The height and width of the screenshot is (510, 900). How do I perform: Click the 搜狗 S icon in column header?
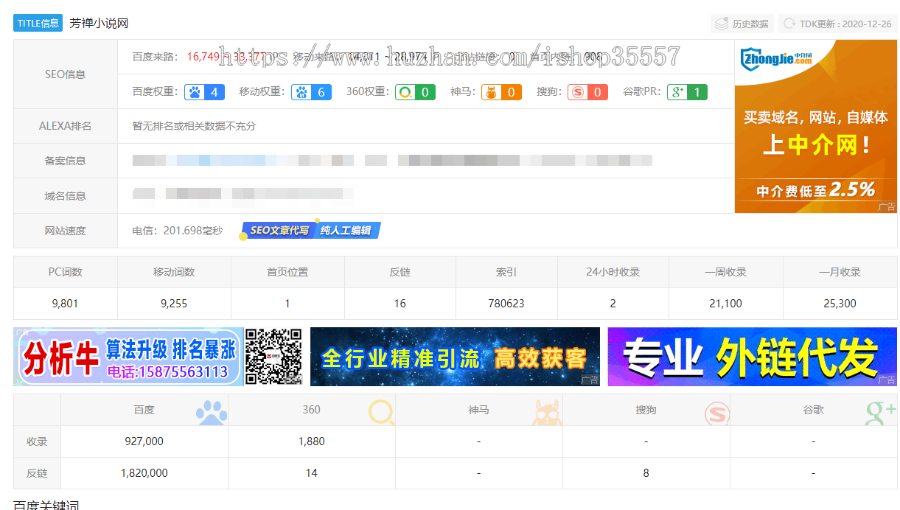[717, 413]
